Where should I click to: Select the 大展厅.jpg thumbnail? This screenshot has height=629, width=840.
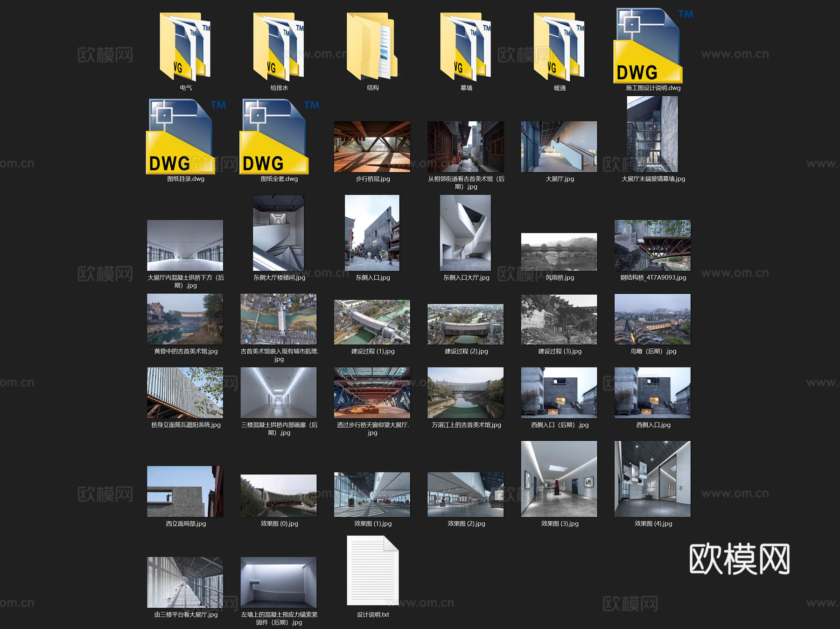(x=559, y=147)
